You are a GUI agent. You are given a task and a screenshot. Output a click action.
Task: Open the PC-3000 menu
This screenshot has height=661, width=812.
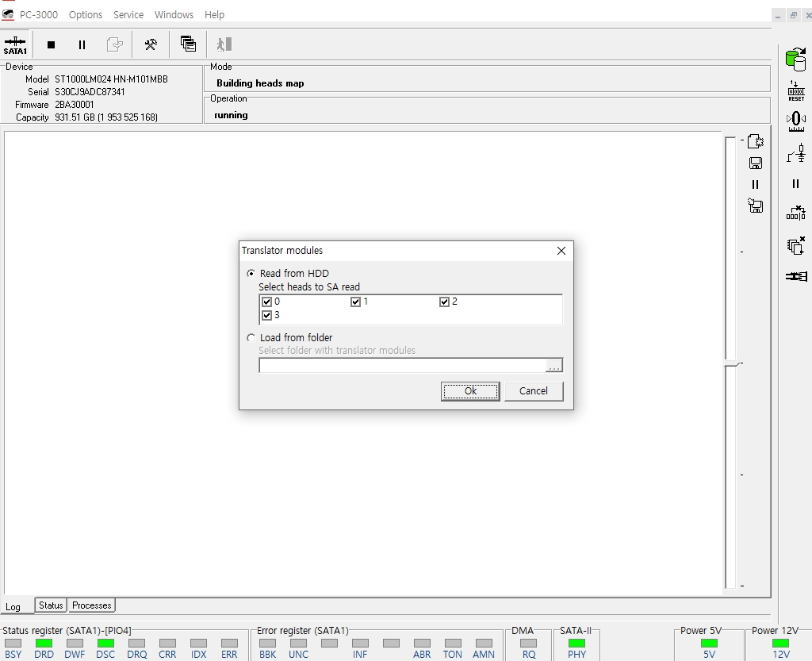point(38,14)
